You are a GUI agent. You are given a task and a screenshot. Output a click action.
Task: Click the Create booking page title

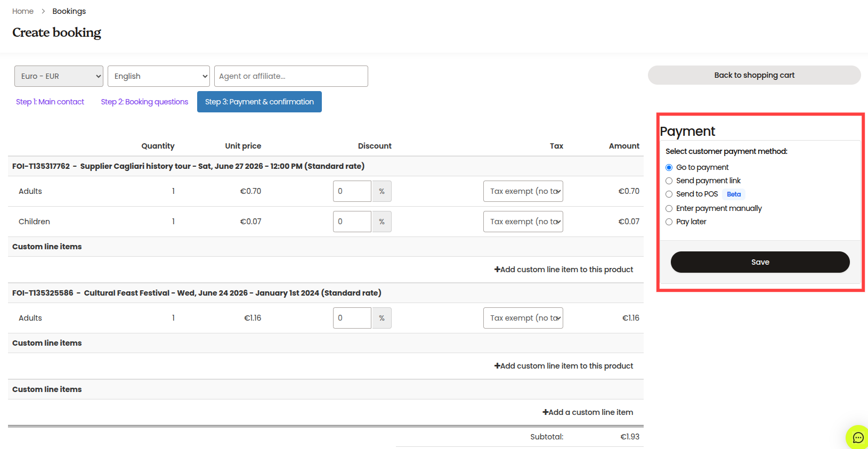coord(56,32)
